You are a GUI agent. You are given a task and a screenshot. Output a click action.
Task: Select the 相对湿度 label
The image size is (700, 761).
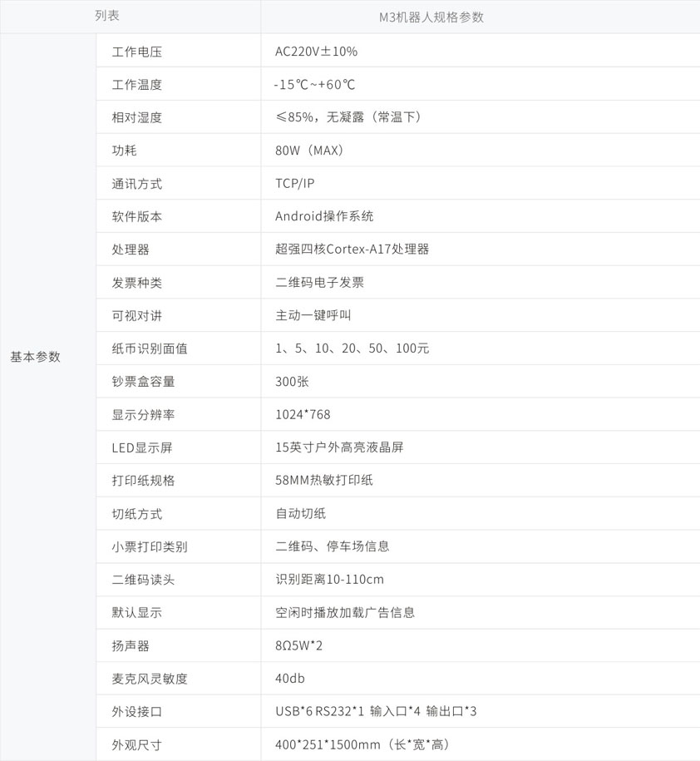coord(137,117)
